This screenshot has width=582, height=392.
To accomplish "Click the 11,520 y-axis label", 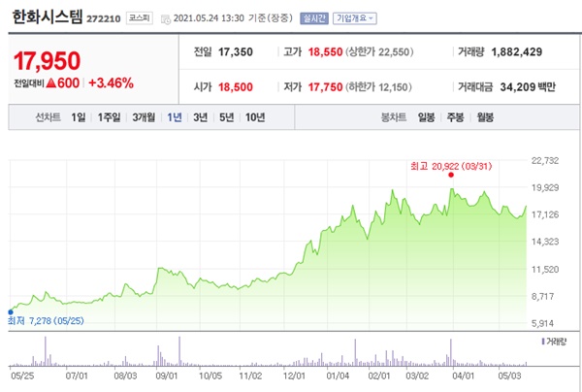I will [x=545, y=270].
